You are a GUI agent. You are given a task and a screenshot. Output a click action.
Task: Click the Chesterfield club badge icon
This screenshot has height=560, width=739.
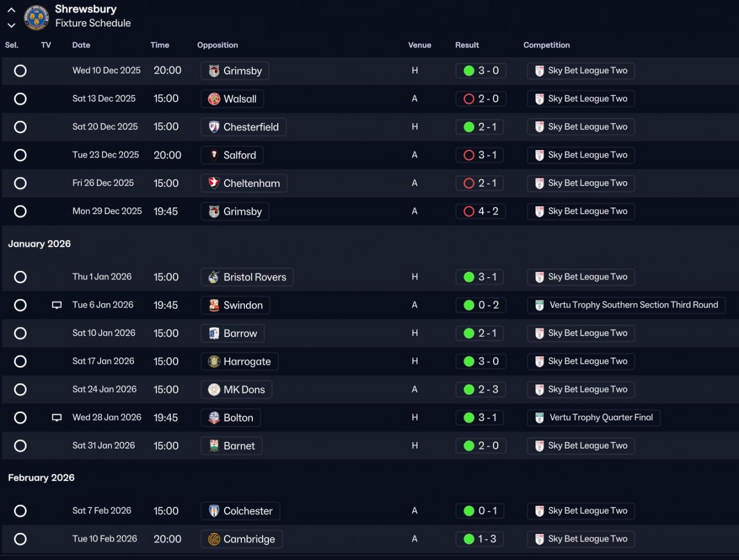pyautogui.click(x=214, y=127)
